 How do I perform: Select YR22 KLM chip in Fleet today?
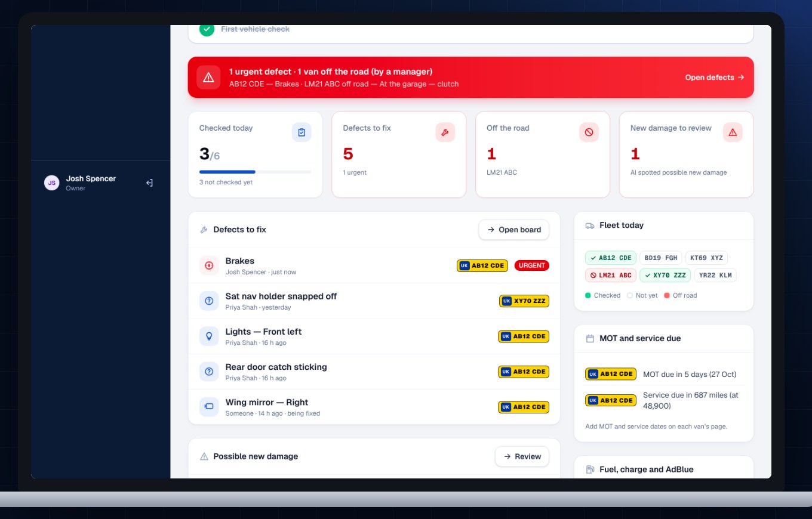[715, 276]
